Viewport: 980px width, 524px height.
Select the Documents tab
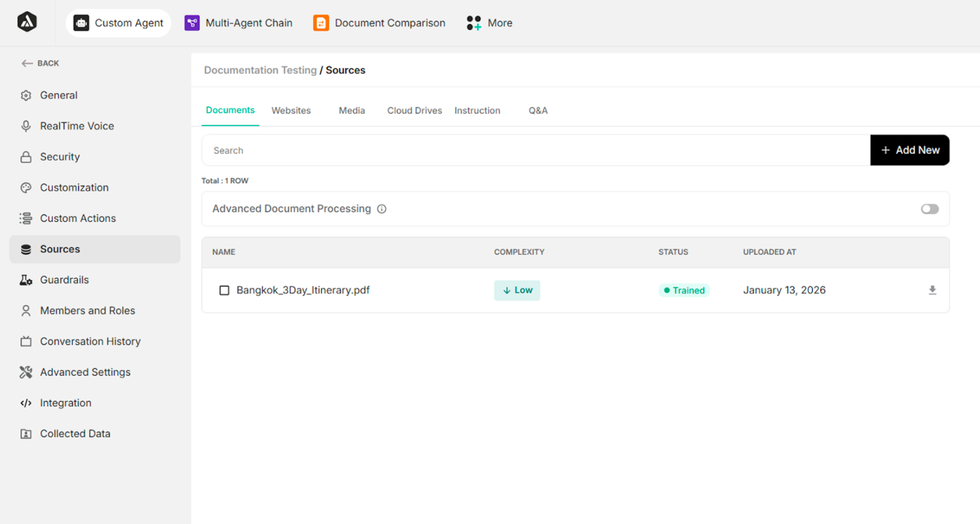pos(230,110)
